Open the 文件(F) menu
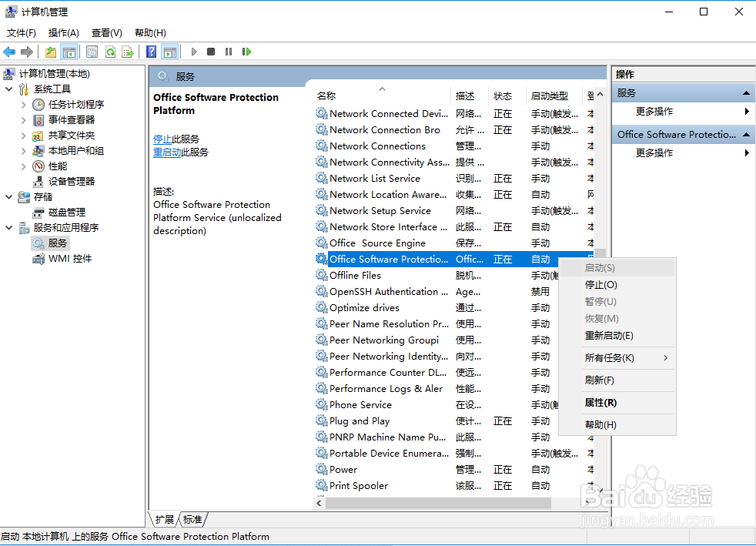 (x=22, y=33)
